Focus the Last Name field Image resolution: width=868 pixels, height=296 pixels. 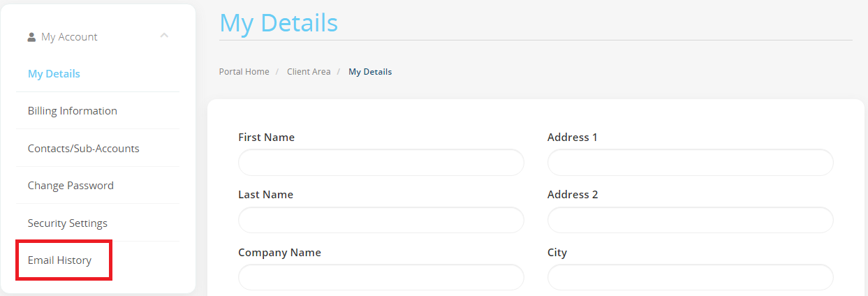381,220
